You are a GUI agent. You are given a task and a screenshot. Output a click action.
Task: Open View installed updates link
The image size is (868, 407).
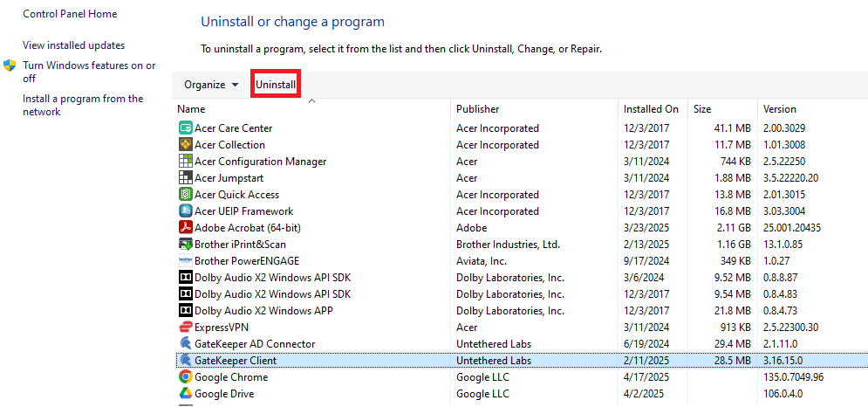[x=73, y=45]
